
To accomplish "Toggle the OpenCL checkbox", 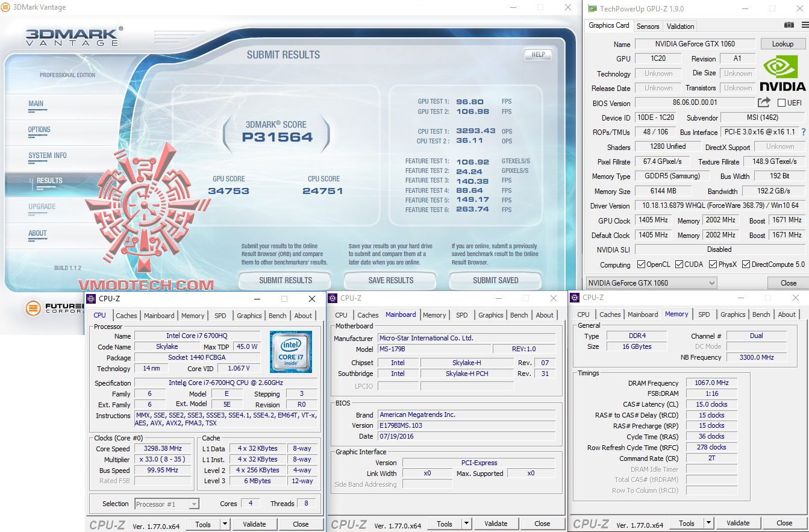I will (x=642, y=264).
